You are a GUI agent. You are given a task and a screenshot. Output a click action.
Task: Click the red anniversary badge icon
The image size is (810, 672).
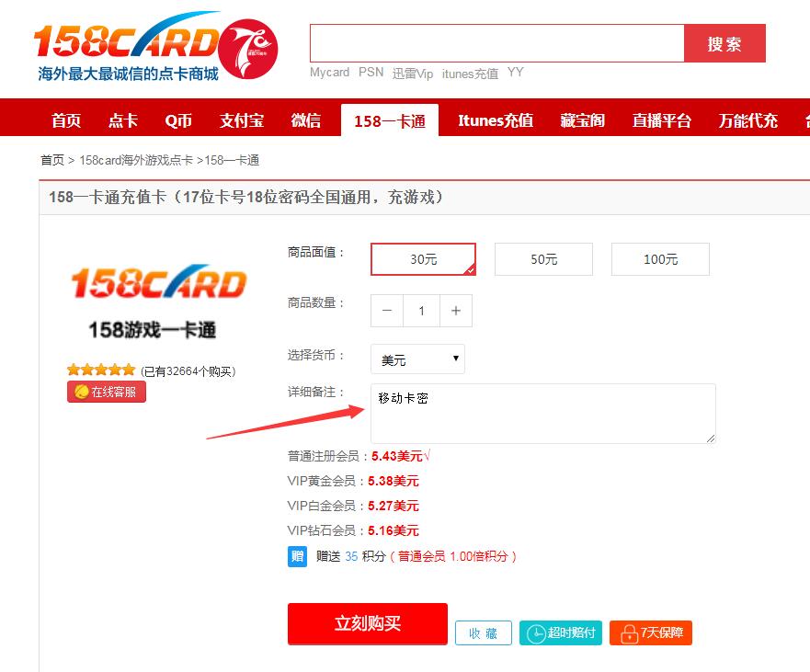pyautogui.click(x=248, y=49)
